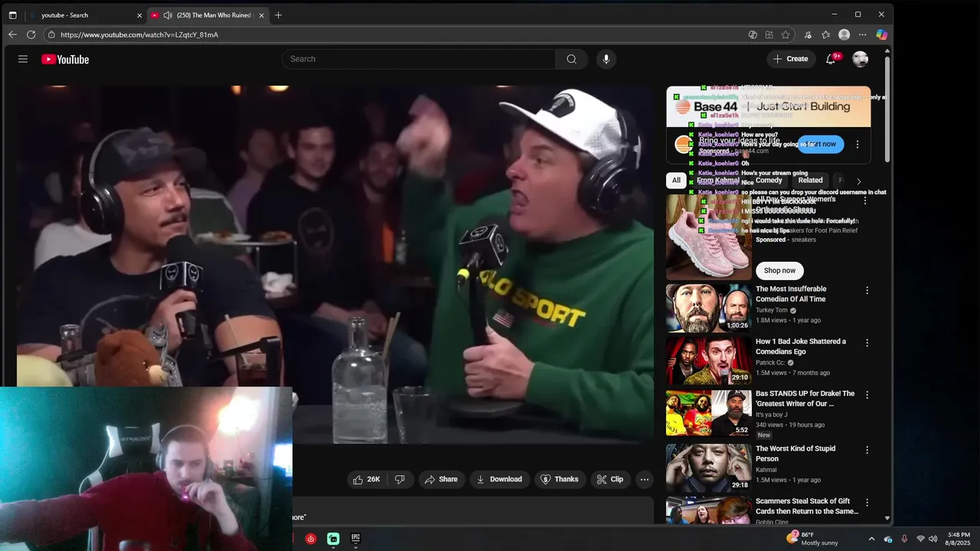980x551 pixels.
Task: Open taskbar Epic Games Launcher icon
Action: pos(356,539)
